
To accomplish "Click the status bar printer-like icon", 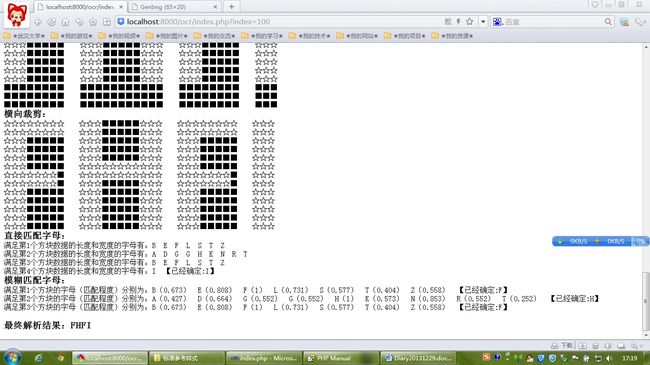I will click(596, 346).
